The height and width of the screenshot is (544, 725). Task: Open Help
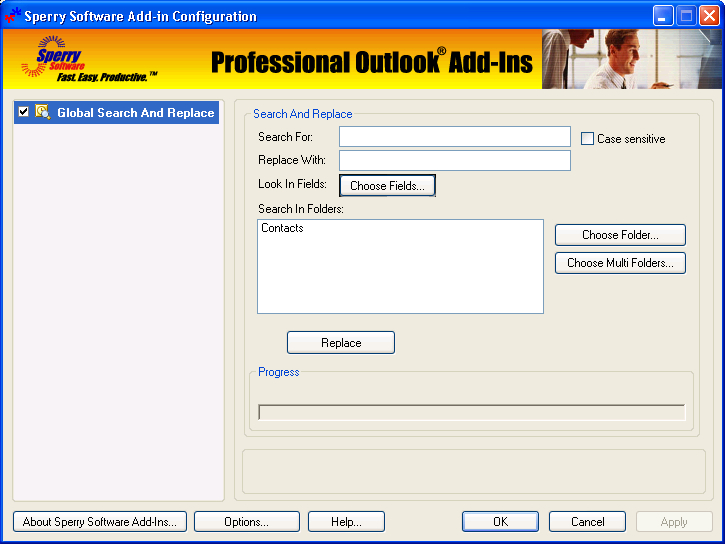346,522
